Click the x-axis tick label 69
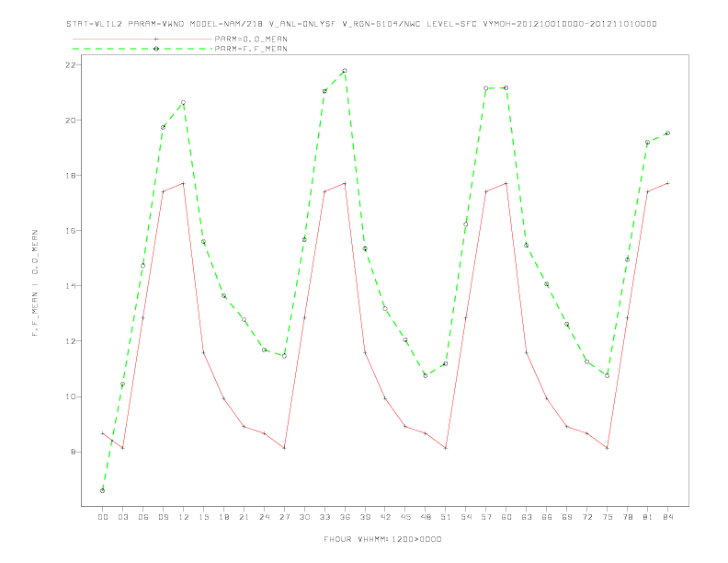The width and height of the screenshot is (728, 563). point(567,517)
